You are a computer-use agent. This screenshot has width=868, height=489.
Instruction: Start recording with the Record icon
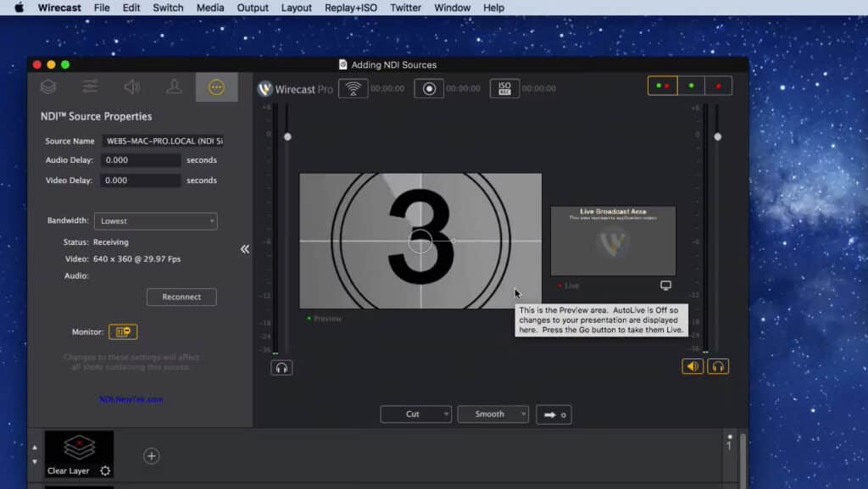tap(429, 88)
